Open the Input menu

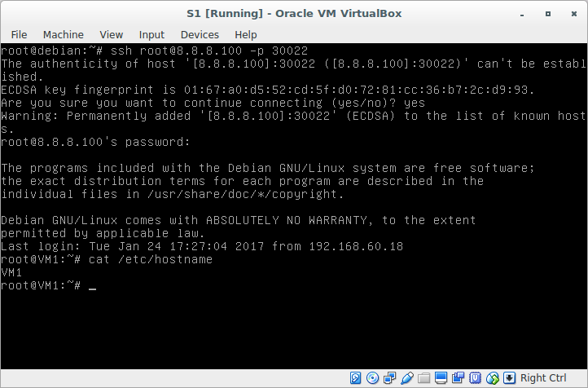tap(151, 34)
